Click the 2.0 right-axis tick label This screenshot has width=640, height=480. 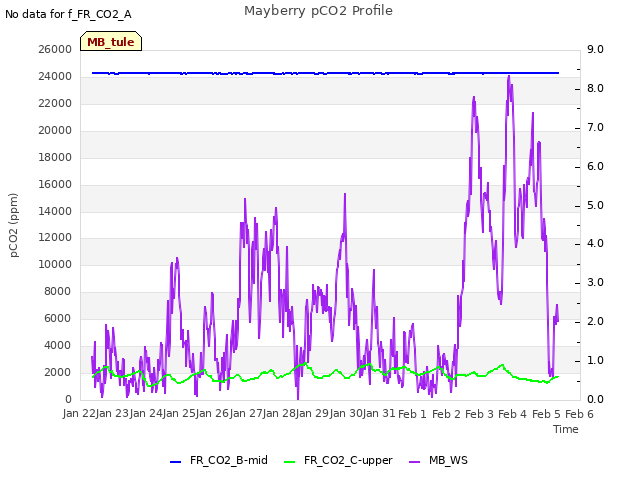click(595, 321)
